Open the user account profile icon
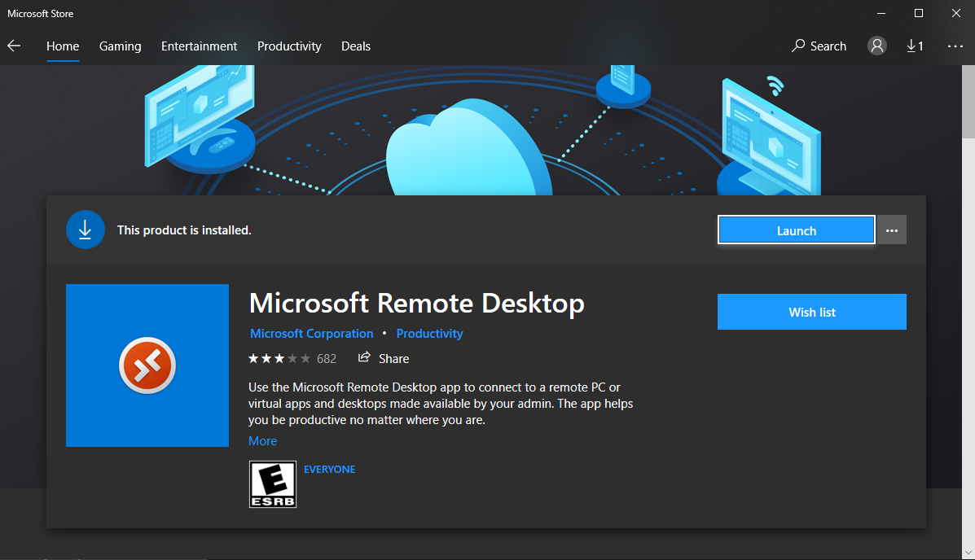This screenshot has width=975, height=560. coord(876,46)
